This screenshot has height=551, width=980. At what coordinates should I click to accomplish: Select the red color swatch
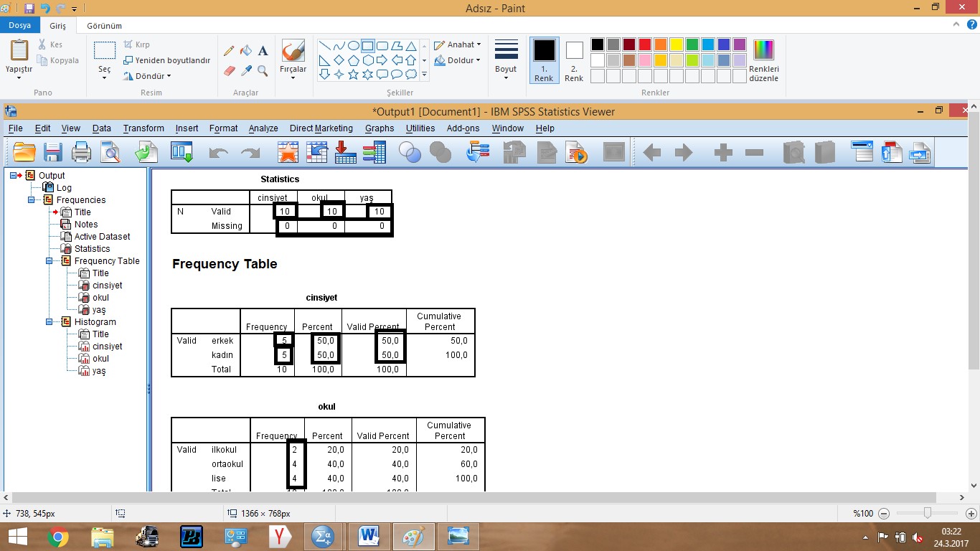click(644, 44)
